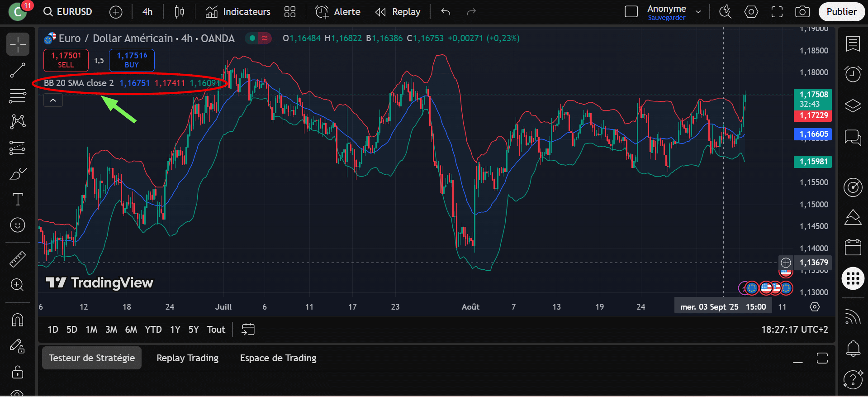This screenshot has height=397, width=868.
Task: Open the 4h timeframe selector
Action: click(x=147, y=12)
